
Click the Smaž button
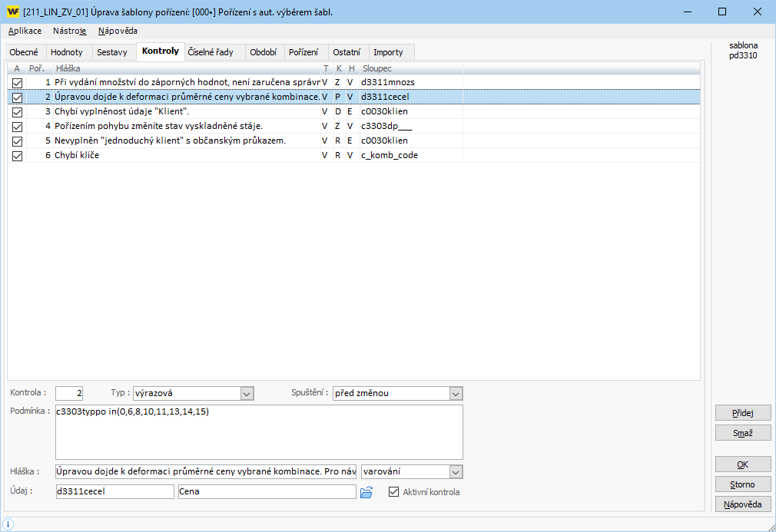(742, 433)
